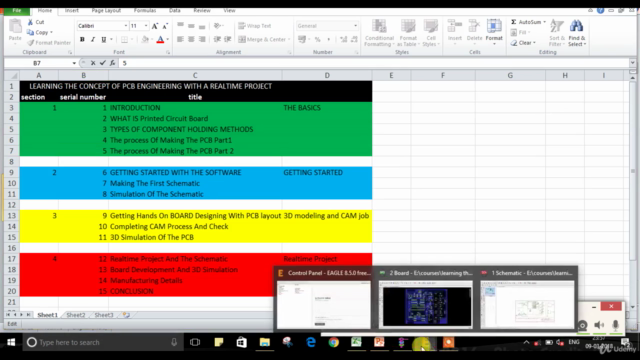This screenshot has height=360, width=640.
Task: Expand the AutoSum dropdown arrow
Action: [544, 22]
